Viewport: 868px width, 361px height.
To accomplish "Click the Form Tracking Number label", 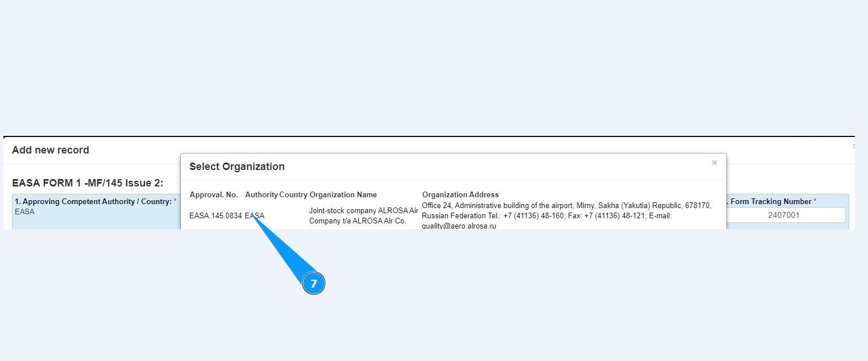I will click(x=770, y=201).
